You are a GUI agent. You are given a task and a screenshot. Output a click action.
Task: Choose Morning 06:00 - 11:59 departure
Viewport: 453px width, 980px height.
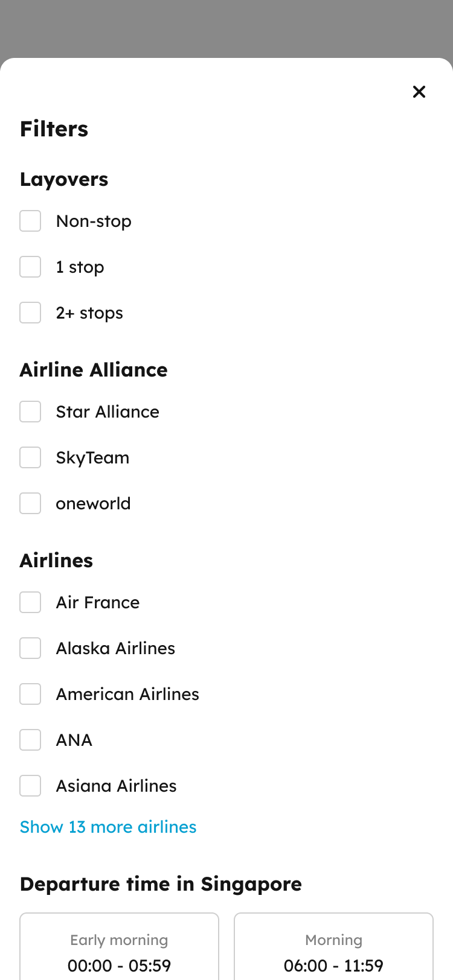click(333, 946)
